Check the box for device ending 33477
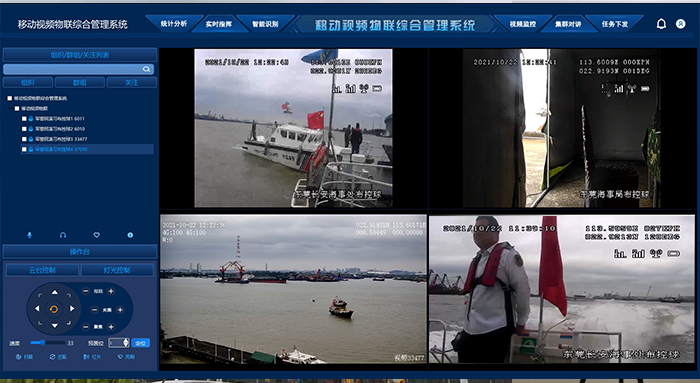700x383 pixels. [x=24, y=139]
